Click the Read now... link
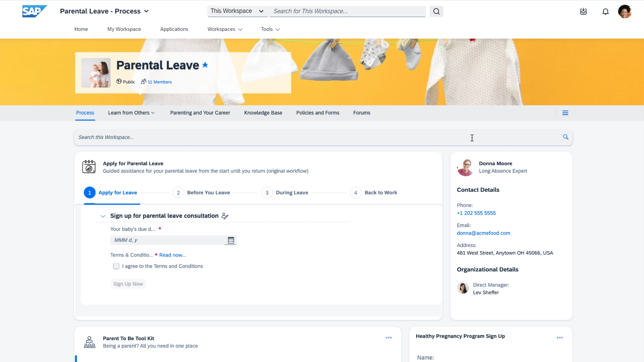 [172, 255]
